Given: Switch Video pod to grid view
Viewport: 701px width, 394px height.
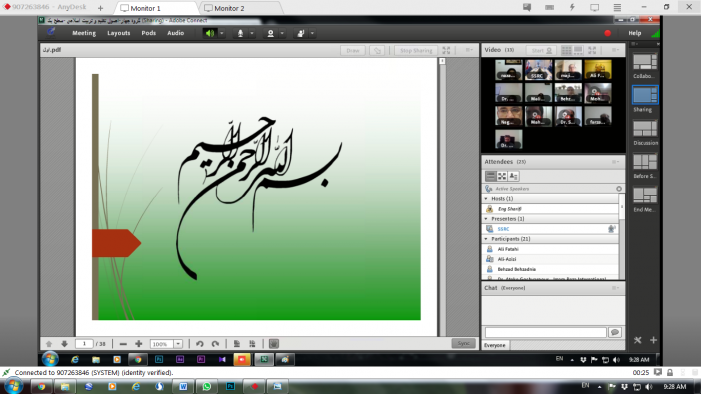Looking at the screenshot, I should pos(566,50).
